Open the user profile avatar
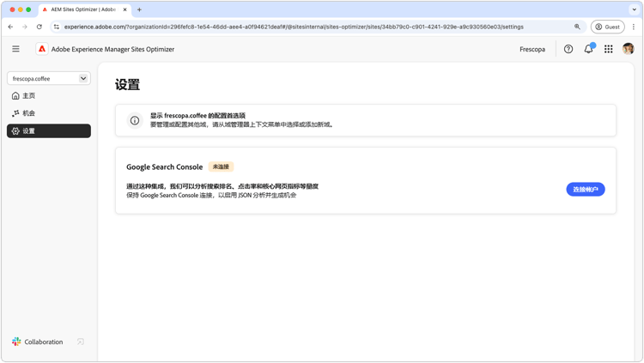 pyautogui.click(x=628, y=49)
